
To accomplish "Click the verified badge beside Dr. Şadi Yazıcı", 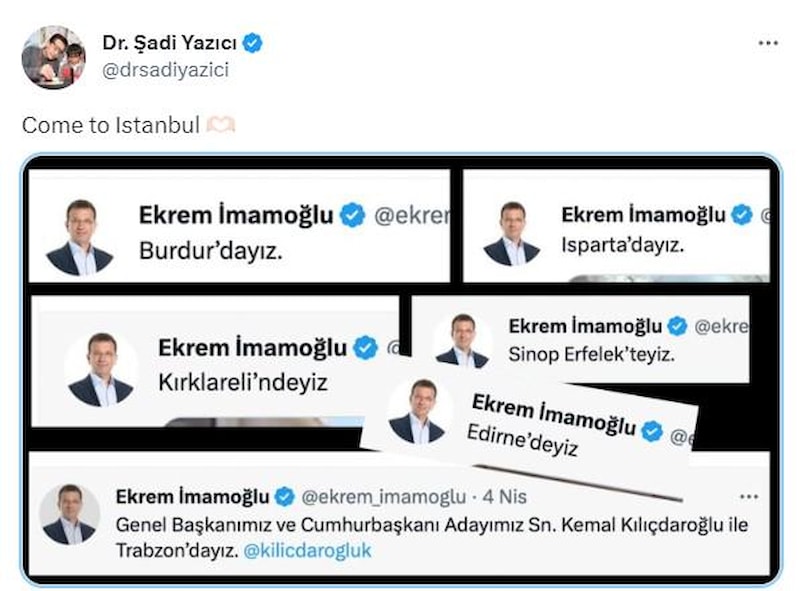I will pyautogui.click(x=252, y=43).
